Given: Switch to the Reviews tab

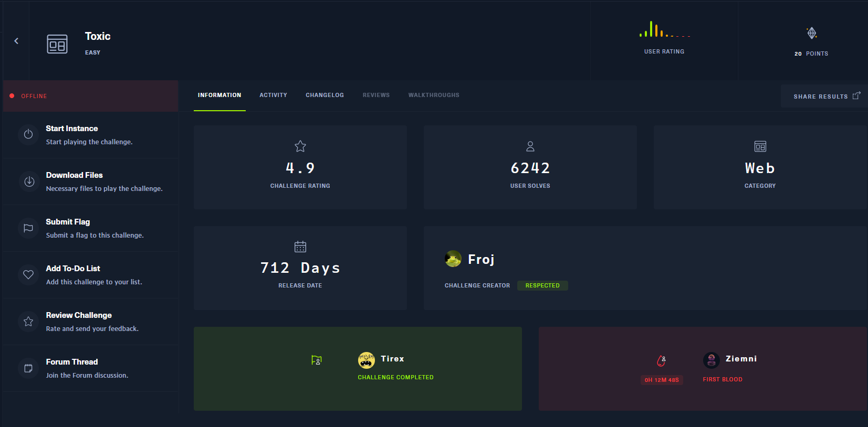Looking at the screenshot, I should pyautogui.click(x=377, y=95).
